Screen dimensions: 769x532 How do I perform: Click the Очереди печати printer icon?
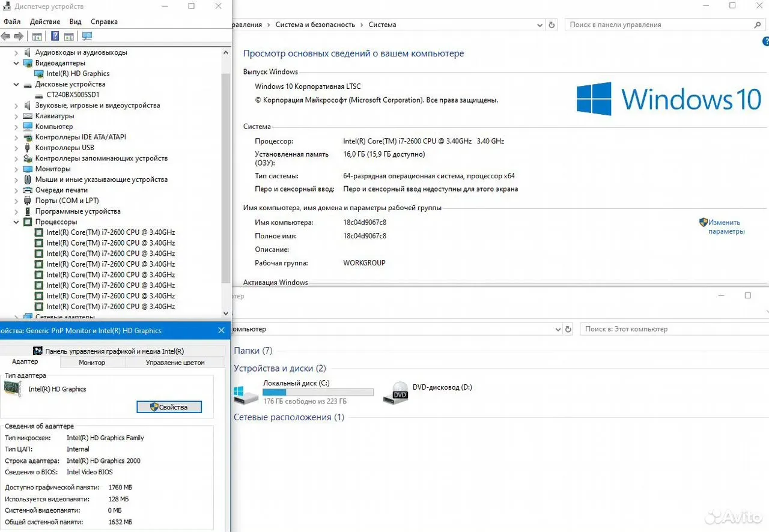coord(28,190)
